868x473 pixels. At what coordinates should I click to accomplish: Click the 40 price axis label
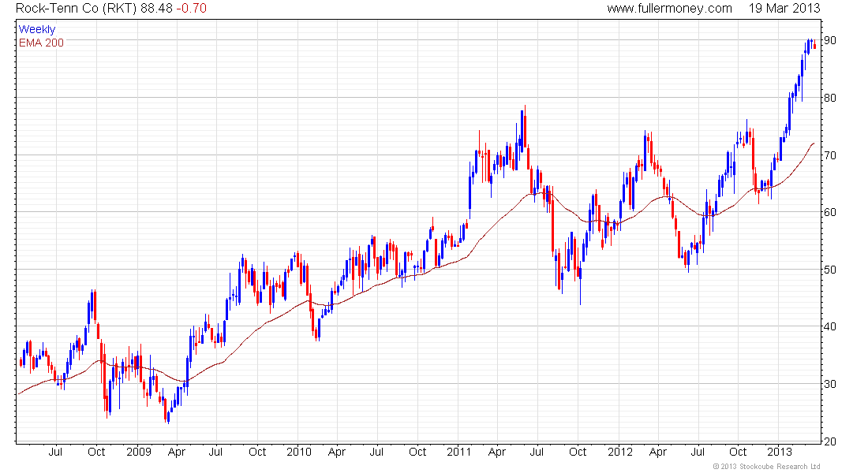point(830,326)
